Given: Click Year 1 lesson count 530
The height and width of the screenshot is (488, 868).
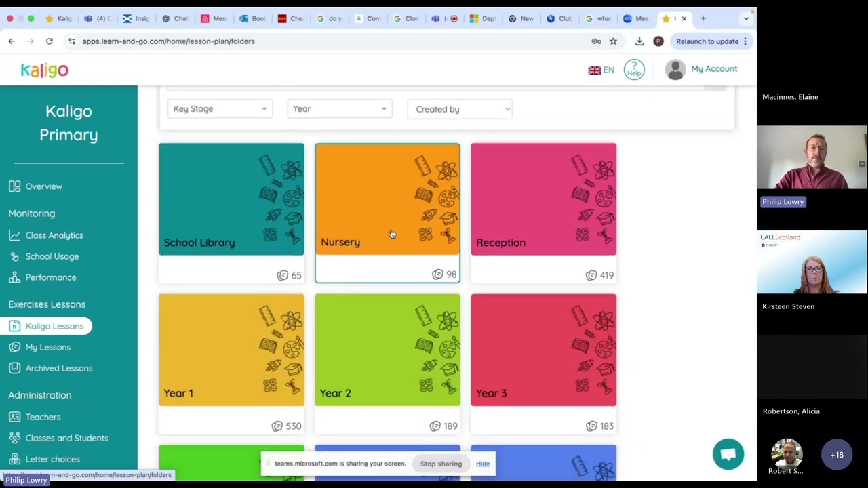Looking at the screenshot, I should coord(287,426).
